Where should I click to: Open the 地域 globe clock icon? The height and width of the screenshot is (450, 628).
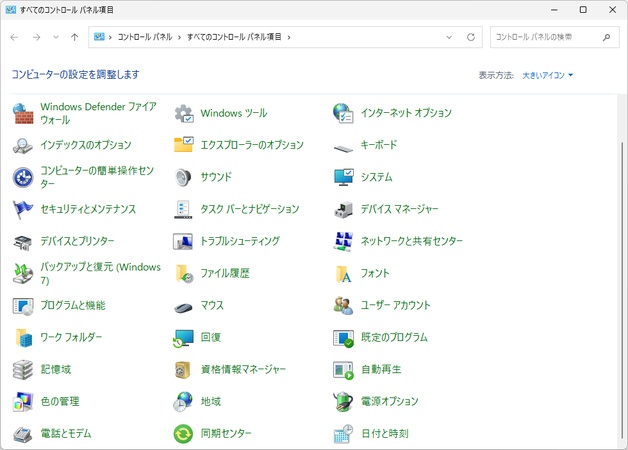click(183, 402)
